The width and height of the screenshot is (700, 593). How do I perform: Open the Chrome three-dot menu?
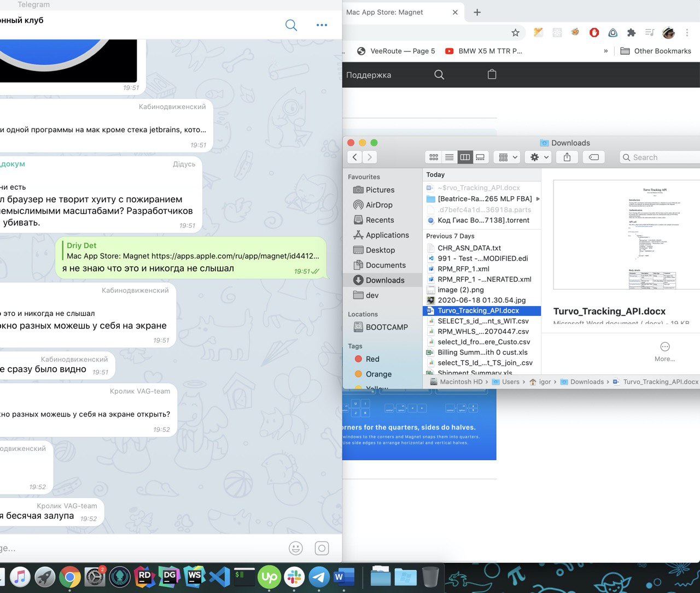[x=687, y=33]
